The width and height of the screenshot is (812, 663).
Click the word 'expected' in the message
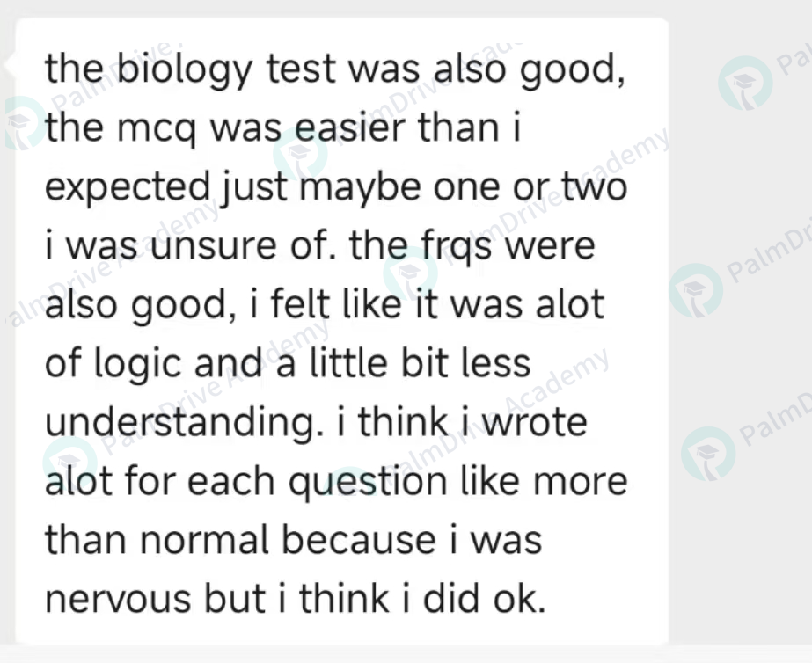[x=128, y=188]
